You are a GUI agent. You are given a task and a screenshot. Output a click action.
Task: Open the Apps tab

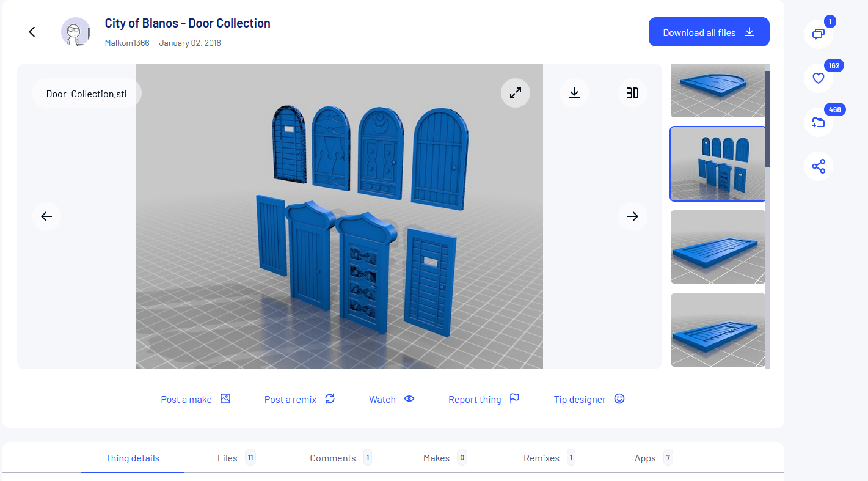[653, 458]
